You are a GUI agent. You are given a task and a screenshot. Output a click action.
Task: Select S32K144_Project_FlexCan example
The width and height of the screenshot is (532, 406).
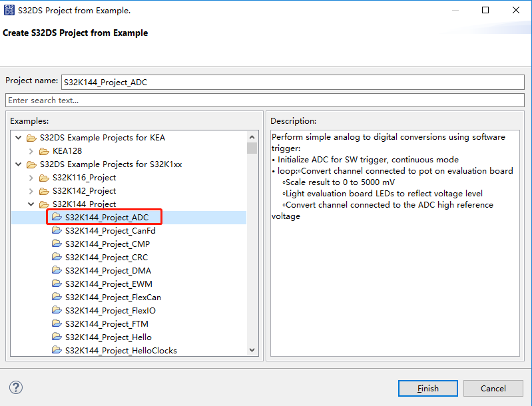pyautogui.click(x=113, y=297)
